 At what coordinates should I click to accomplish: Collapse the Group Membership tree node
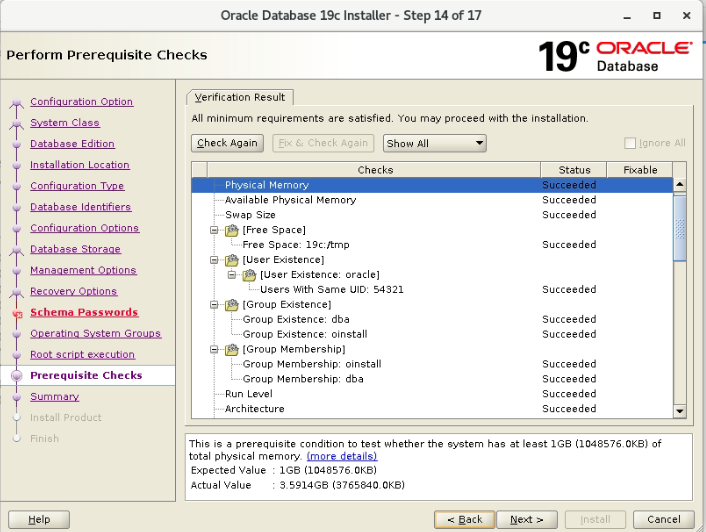214,349
